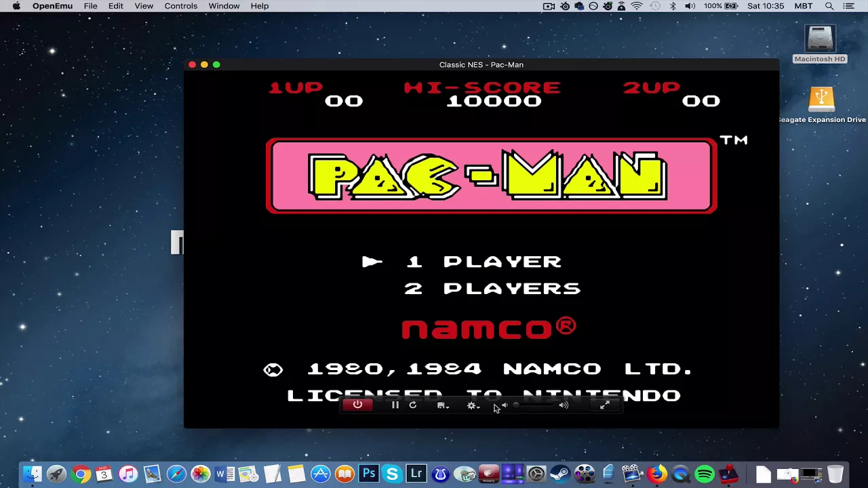The image size is (868, 488).
Task: Open iBooks from the Dock
Action: [344, 474]
